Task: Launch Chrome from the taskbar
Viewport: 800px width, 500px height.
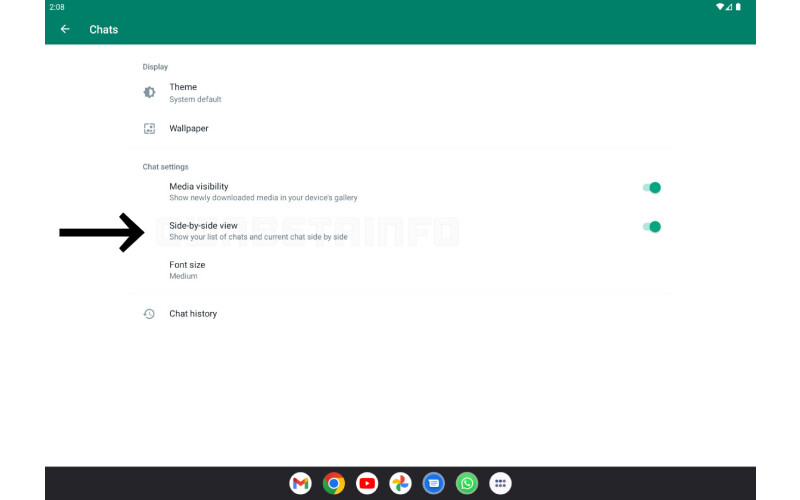Action: (x=334, y=483)
